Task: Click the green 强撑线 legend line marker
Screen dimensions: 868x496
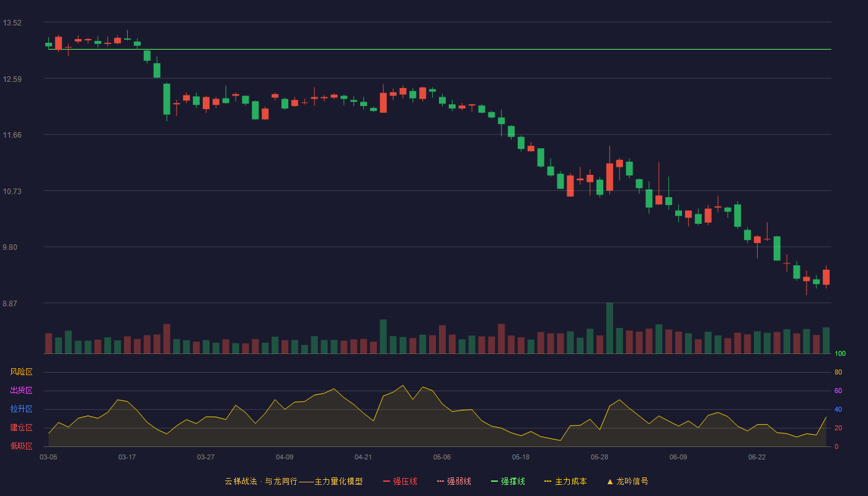Action: (x=494, y=481)
